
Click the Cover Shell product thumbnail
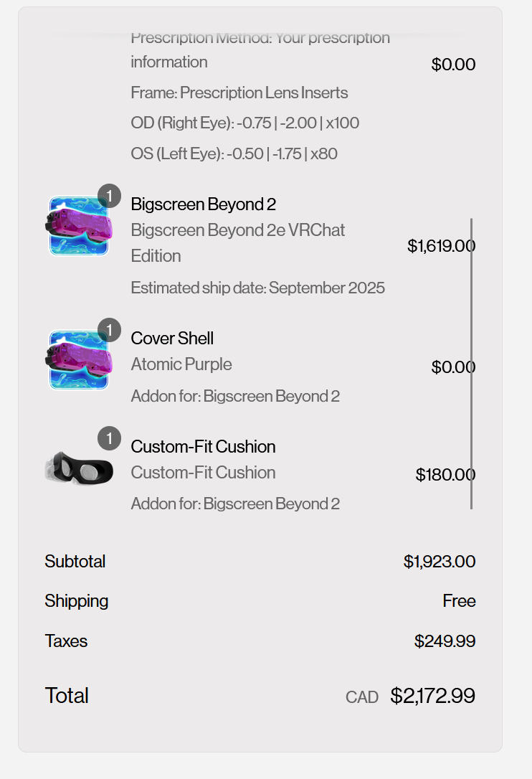(x=78, y=360)
